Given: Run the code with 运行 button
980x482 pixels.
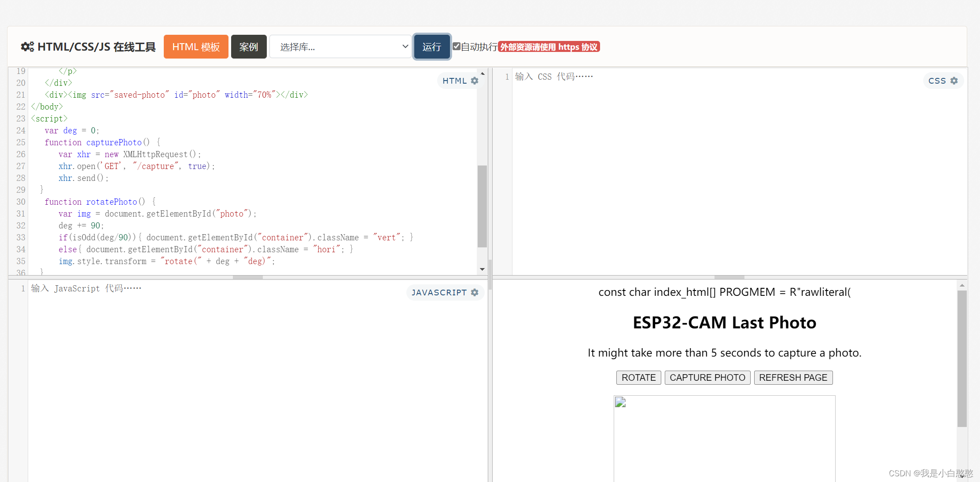Looking at the screenshot, I should pyautogui.click(x=431, y=47).
